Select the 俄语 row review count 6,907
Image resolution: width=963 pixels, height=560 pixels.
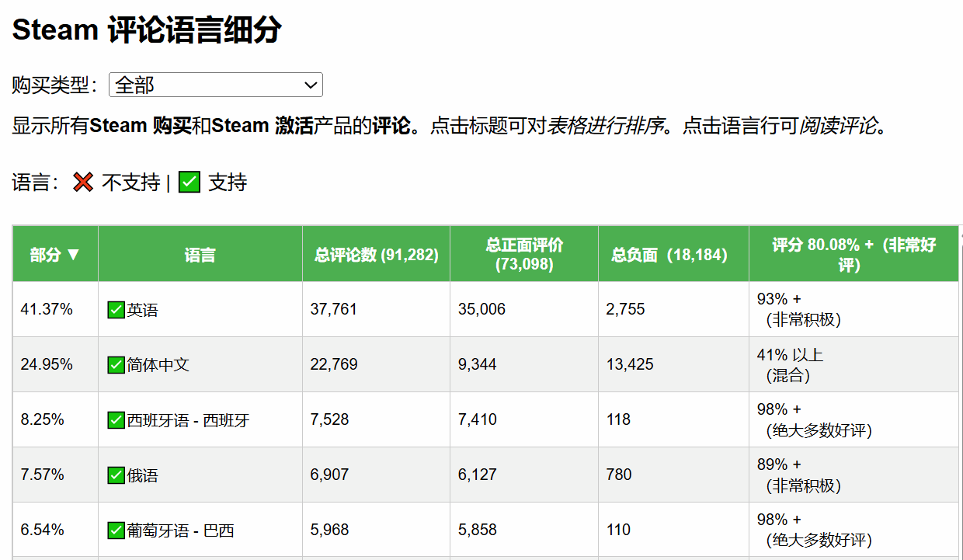(329, 475)
